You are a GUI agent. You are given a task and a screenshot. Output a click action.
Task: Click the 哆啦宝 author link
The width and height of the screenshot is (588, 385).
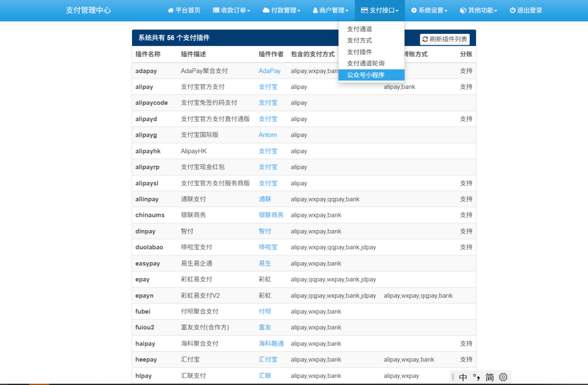pos(269,247)
